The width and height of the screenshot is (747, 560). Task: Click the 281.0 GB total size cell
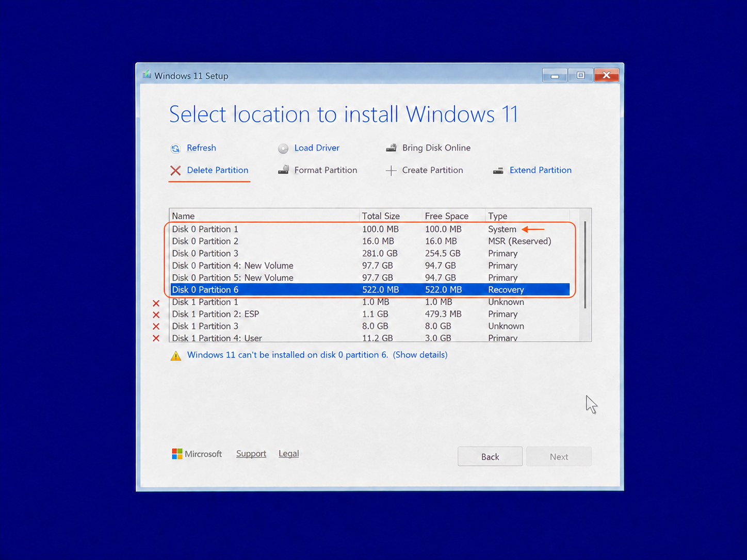coord(380,254)
